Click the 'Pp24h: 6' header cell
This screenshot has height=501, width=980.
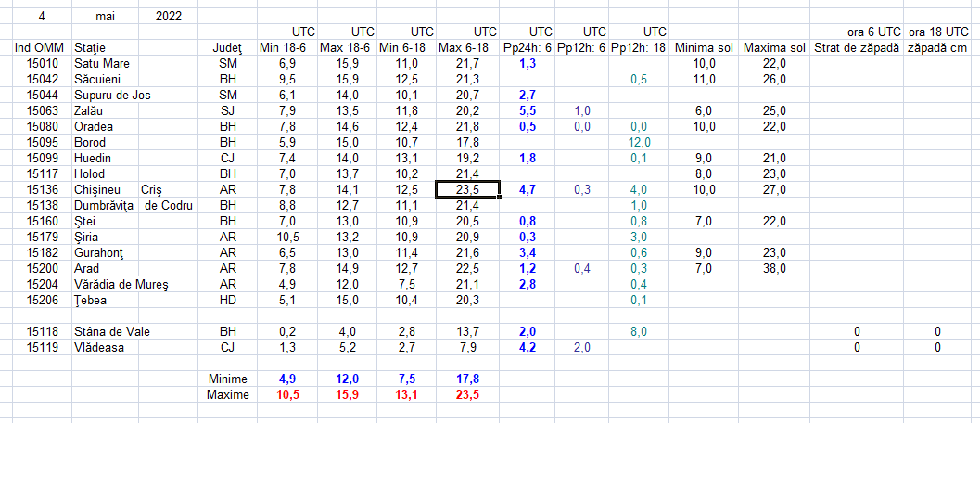[x=527, y=47]
